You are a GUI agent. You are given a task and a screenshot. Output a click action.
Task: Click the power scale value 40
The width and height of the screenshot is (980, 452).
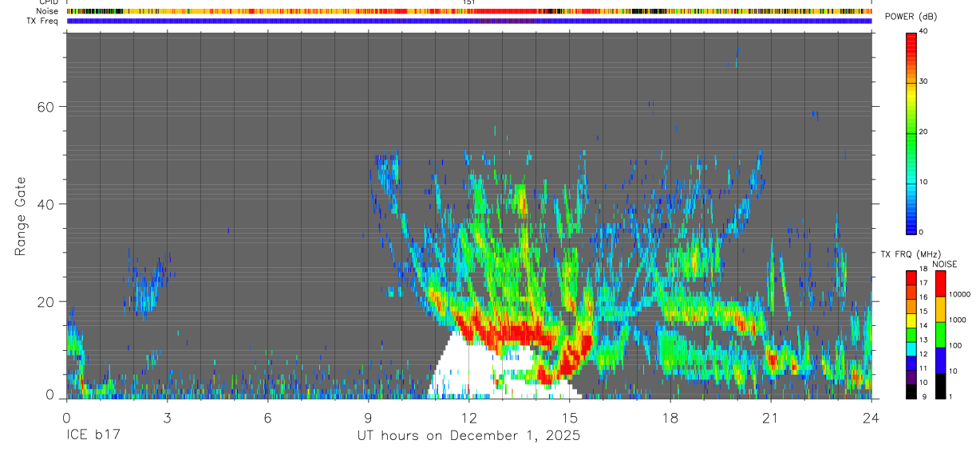925,31
